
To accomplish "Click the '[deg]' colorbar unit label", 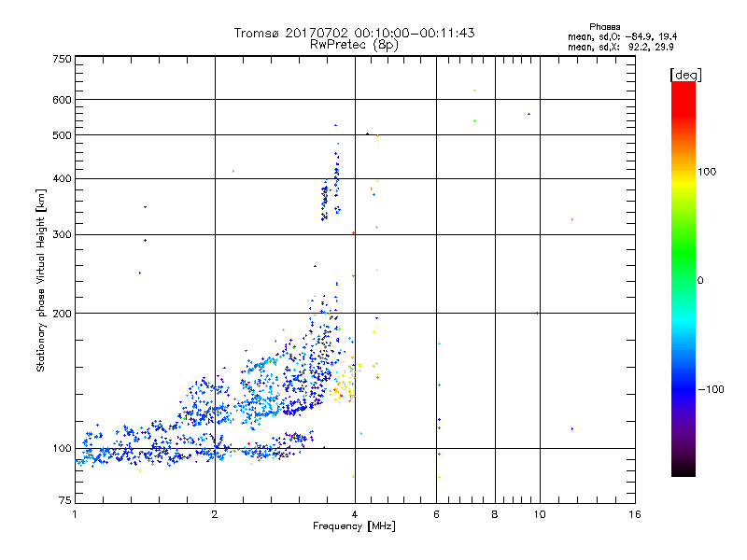I will pos(685,75).
